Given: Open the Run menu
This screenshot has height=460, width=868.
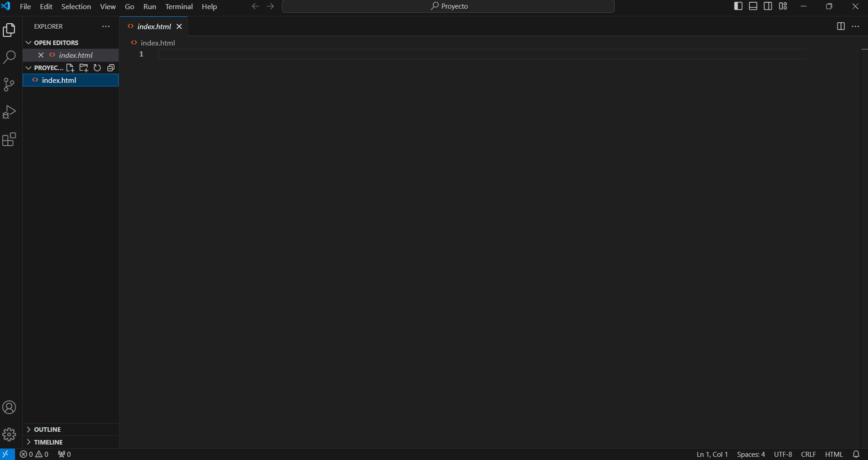Looking at the screenshot, I should [150, 6].
